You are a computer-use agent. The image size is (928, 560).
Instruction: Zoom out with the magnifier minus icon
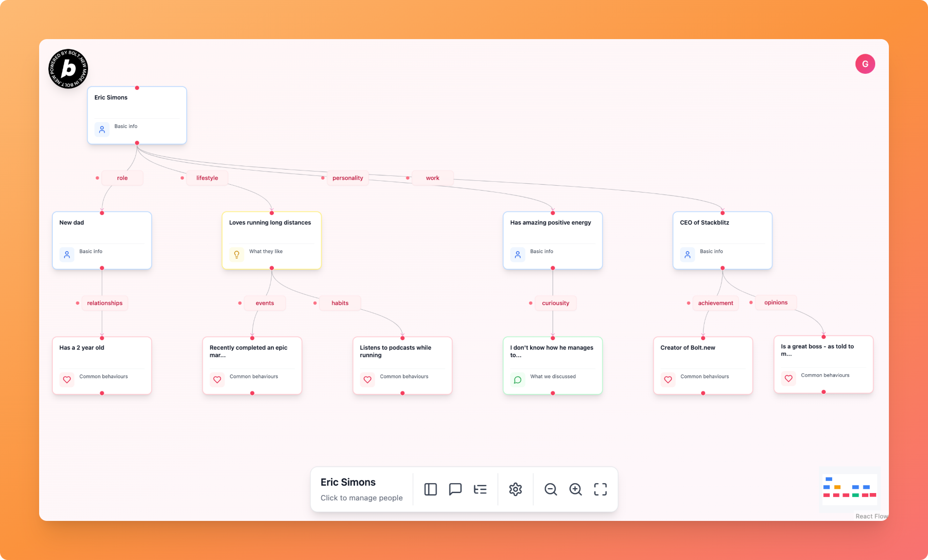click(551, 489)
